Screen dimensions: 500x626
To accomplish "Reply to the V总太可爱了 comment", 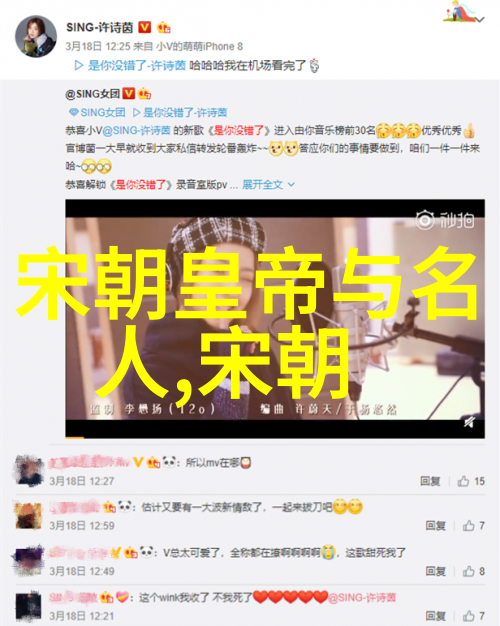I will (x=435, y=571).
